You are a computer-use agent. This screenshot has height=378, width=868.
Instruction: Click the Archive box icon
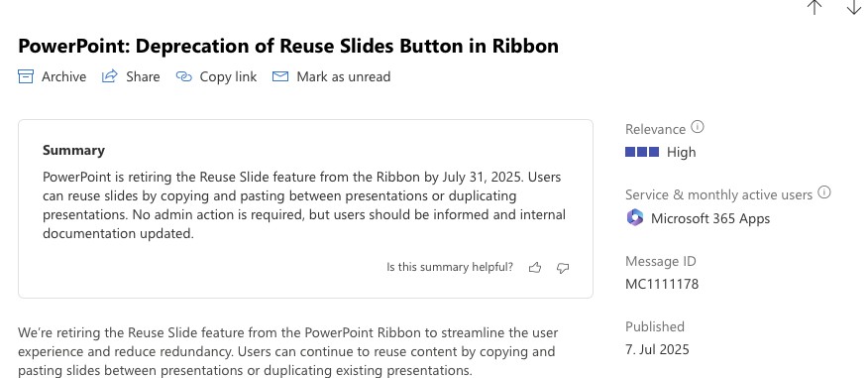pos(26,76)
